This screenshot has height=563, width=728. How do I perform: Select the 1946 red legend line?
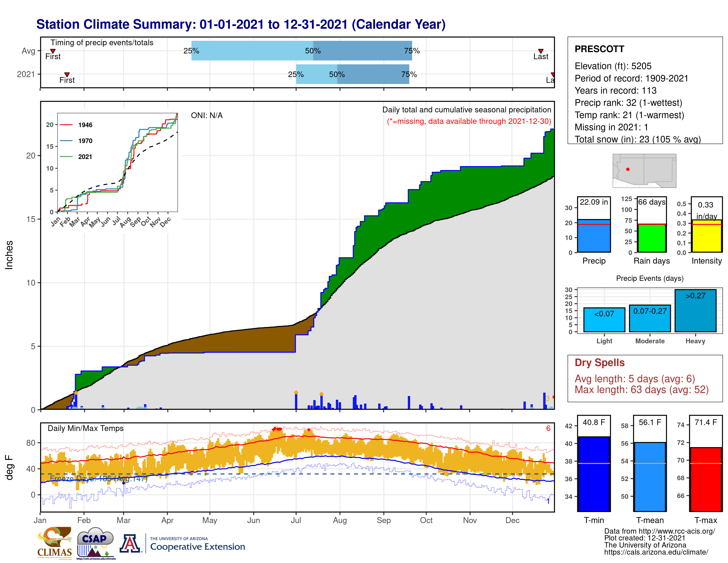pos(66,125)
